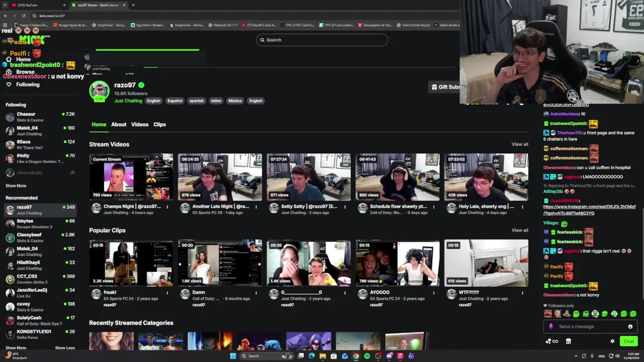This screenshot has width=644, height=362.
Task: Open 65ace channel in Following list
Action: (x=40, y=145)
